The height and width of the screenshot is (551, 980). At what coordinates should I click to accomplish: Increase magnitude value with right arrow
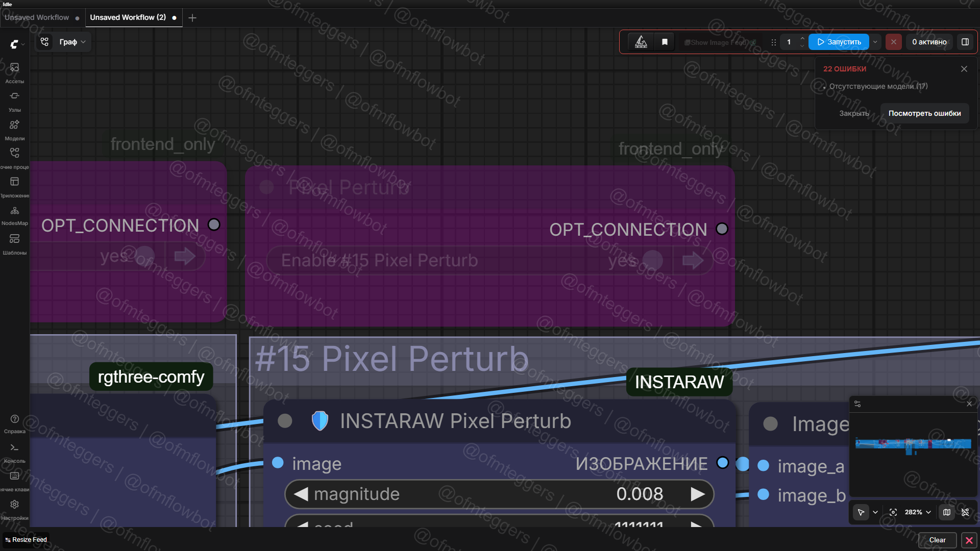pyautogui.click(x=698, y=494)
